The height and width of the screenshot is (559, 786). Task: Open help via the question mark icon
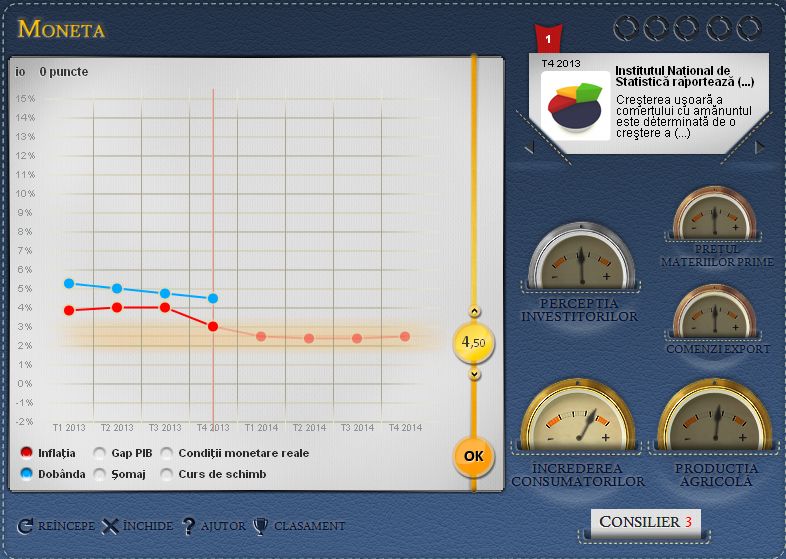click(x=188, y=526)
